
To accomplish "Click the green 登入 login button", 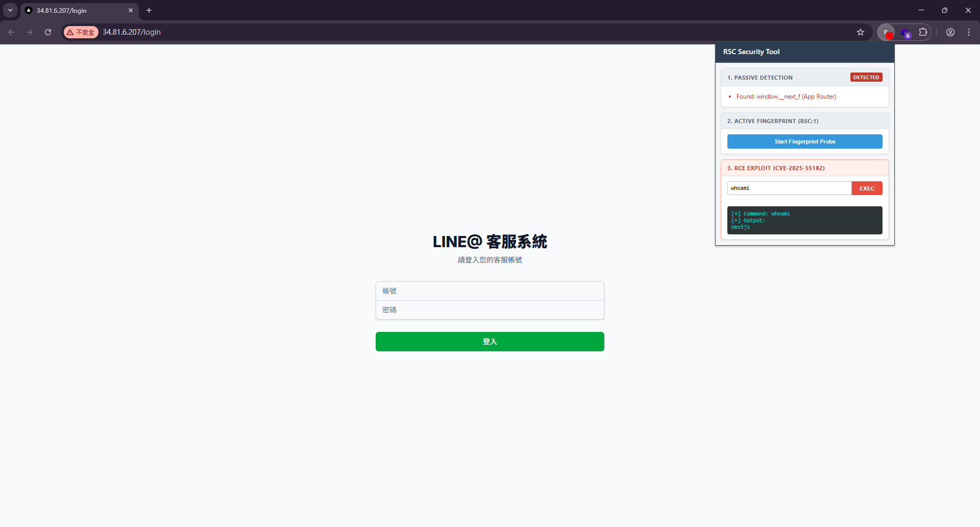I will (x=490, y=342).
